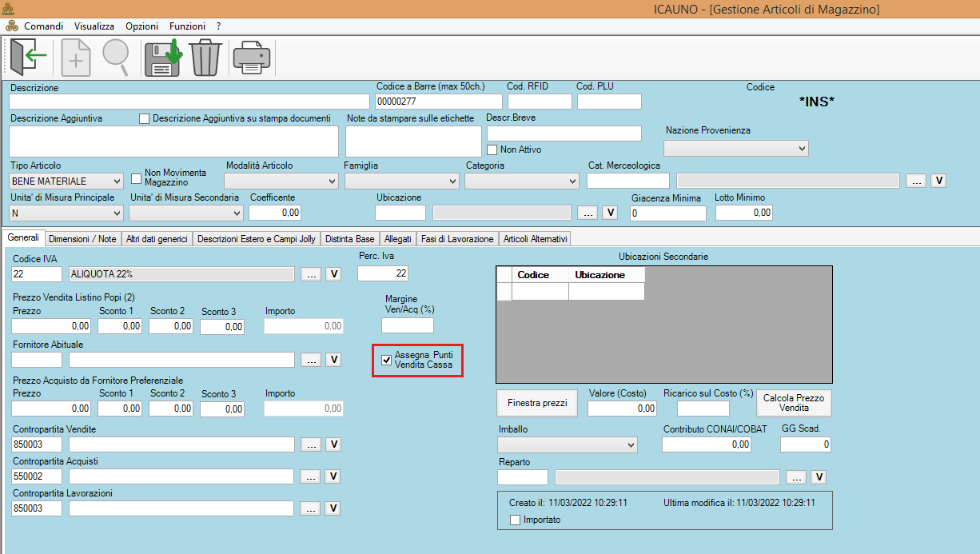The height and width of the screenshot is (554, 980).
Task: Click the Codice a Barre input field
Action: (438, 102)
